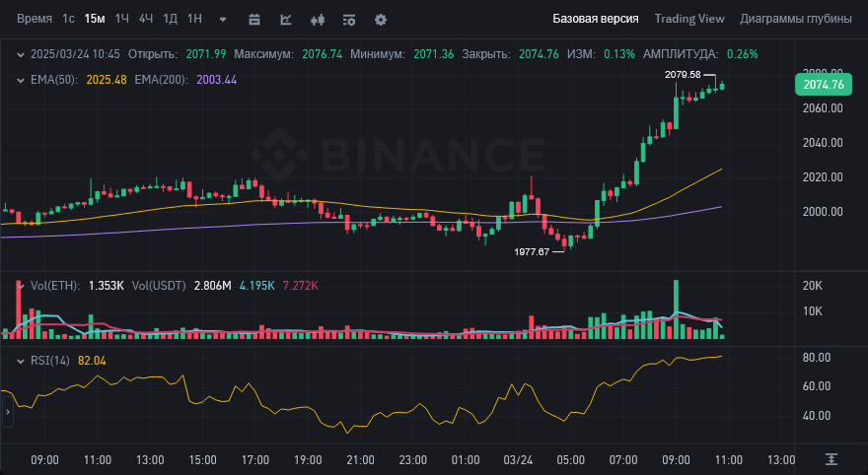Click the reset chart scale icon
The image size is (868, 475).
coord(831,459)
